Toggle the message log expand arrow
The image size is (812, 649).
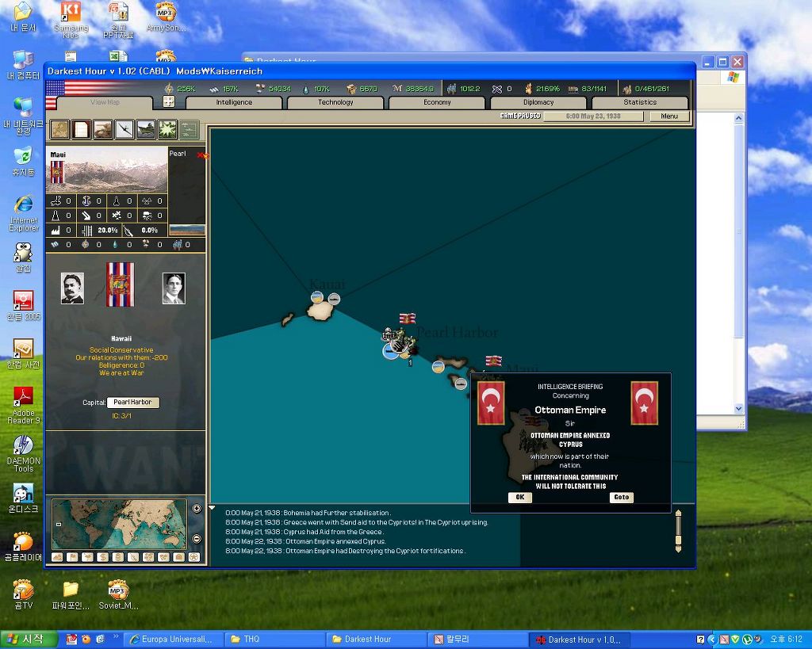click(x=212, y=508)
